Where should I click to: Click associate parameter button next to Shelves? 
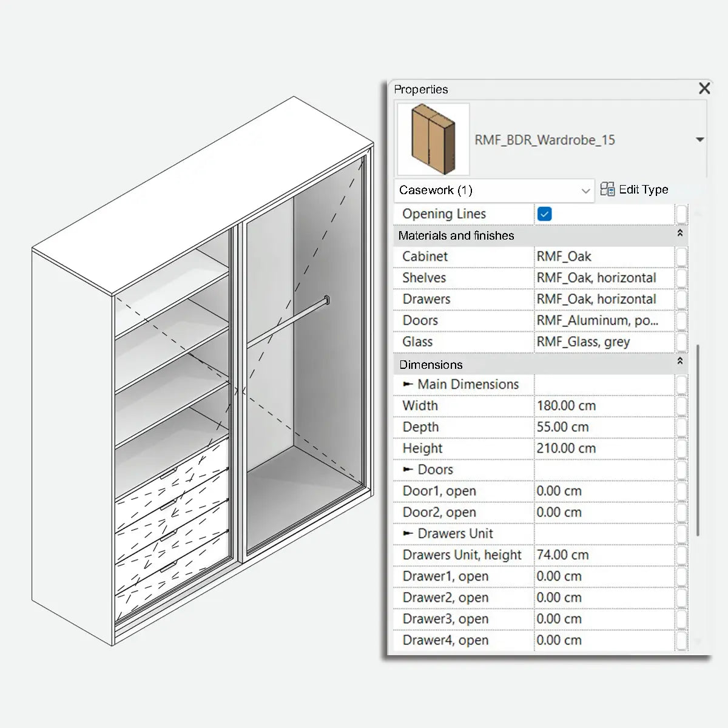(682, 277)
